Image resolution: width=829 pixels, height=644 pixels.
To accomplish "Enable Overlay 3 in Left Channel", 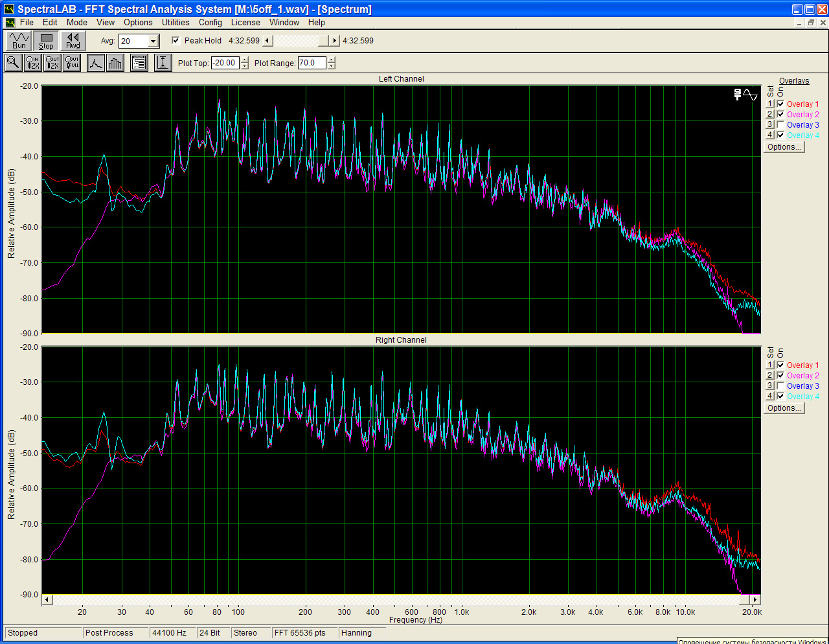I will coord(780,125).
